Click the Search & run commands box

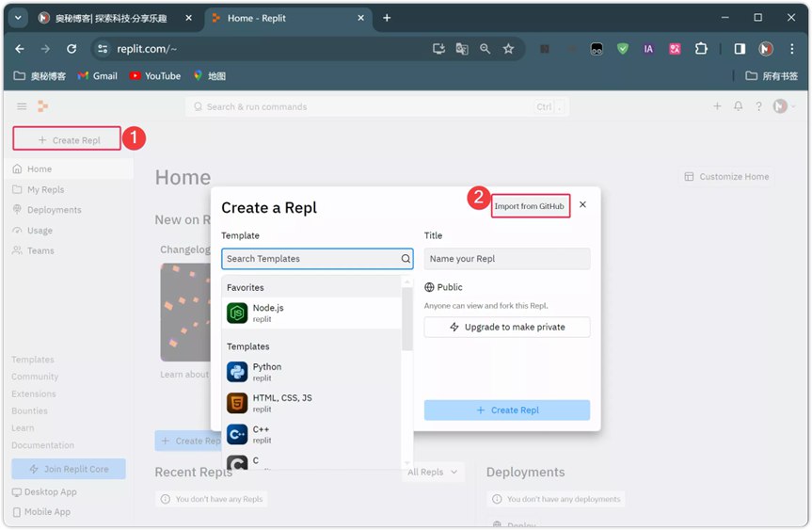point(377,106)
